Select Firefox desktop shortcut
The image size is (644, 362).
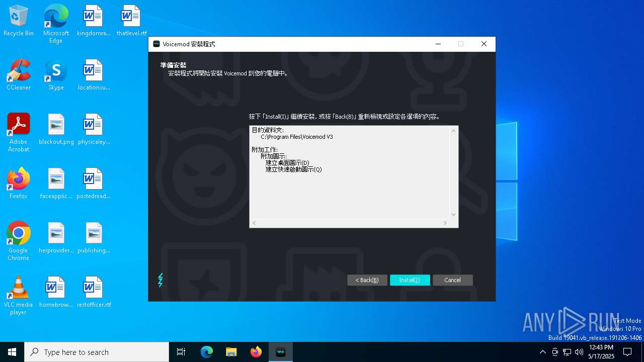coord(19,184)
